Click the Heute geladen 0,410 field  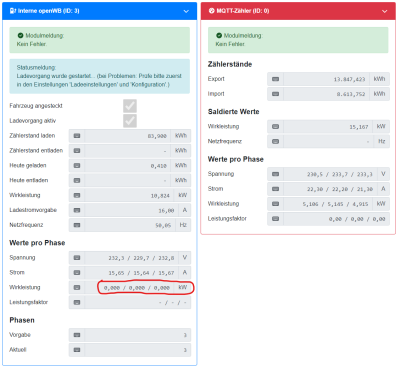tap(128, 166)
